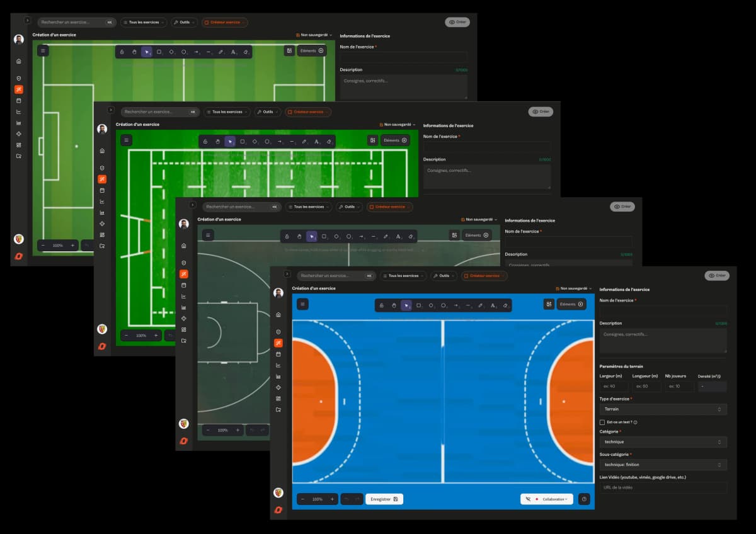The image size is (756, 534).
Task: Open the 'Outils' menu in front window
Action: 444,276
